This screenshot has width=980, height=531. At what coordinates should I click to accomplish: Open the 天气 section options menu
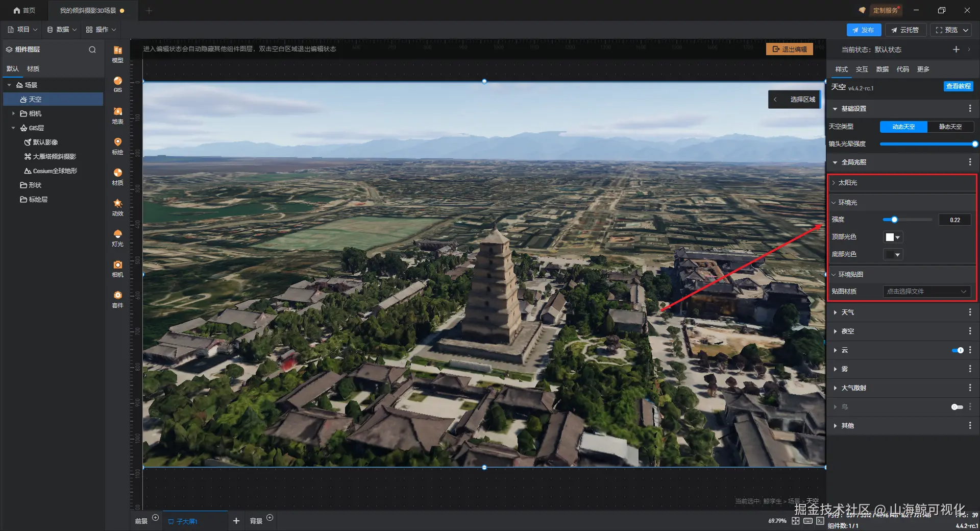coord(970,312)
